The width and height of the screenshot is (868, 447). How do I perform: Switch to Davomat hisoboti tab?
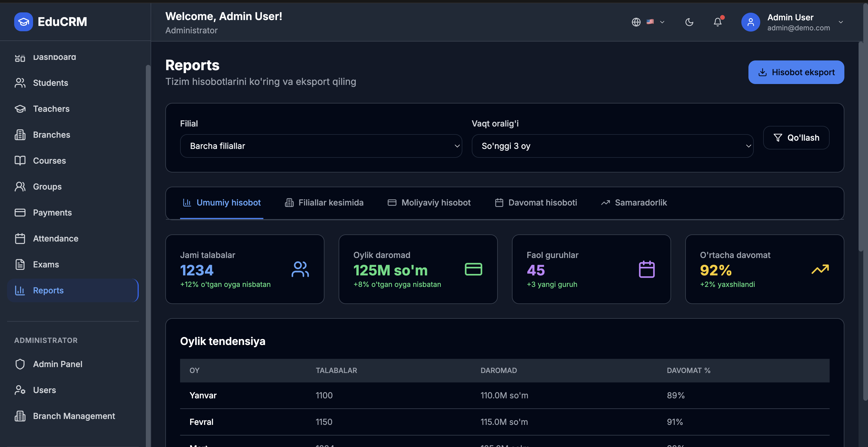click(536, 203)
